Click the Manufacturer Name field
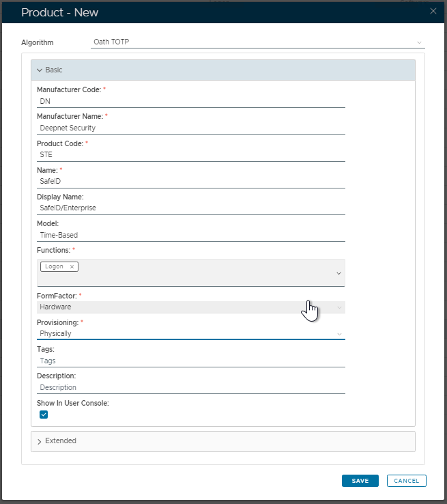 point(191,128)
